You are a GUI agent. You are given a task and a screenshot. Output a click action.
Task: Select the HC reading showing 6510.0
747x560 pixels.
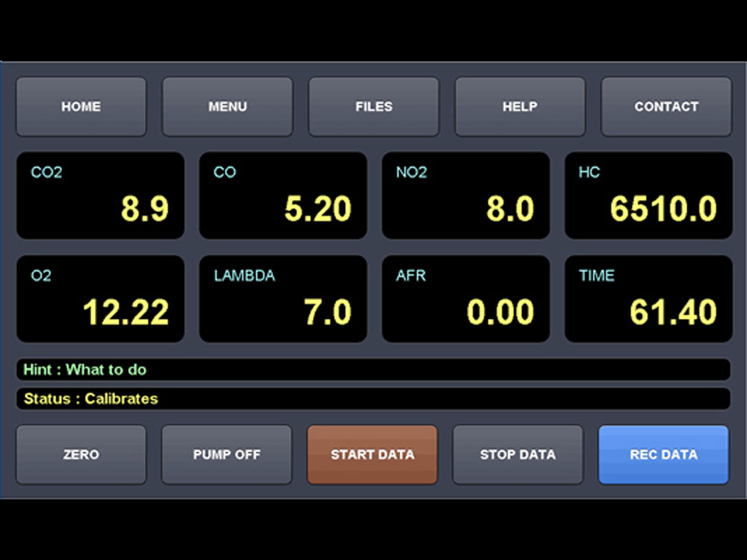coord(648,196)
